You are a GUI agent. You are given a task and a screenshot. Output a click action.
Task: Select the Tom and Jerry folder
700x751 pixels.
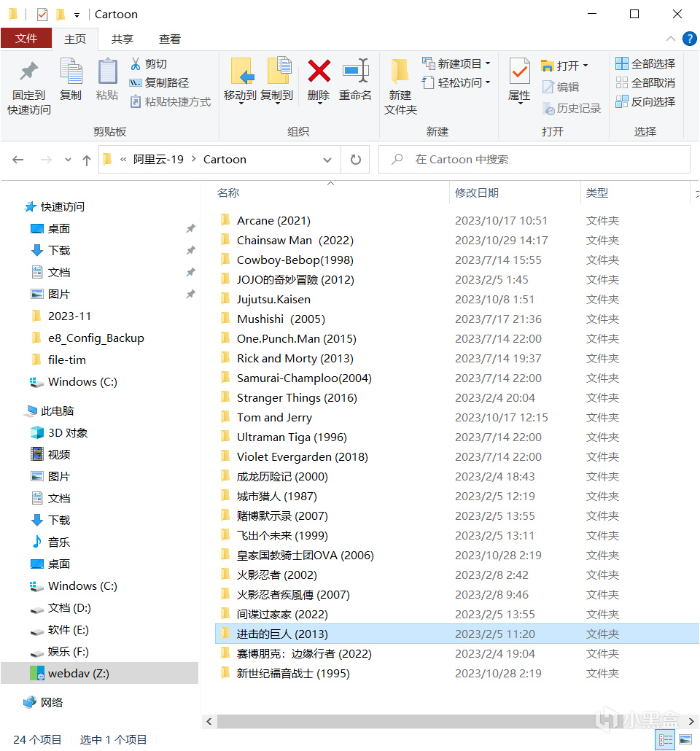(x=275, y=418)
